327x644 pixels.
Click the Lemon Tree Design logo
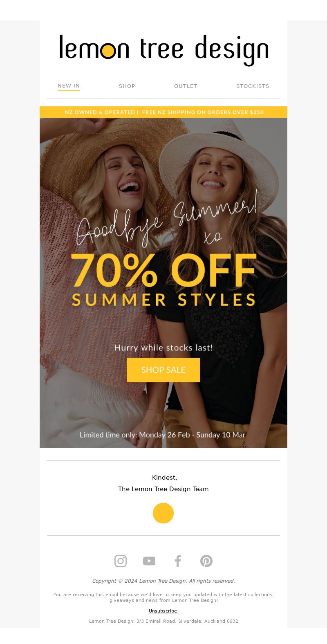[x=163, y=50]
